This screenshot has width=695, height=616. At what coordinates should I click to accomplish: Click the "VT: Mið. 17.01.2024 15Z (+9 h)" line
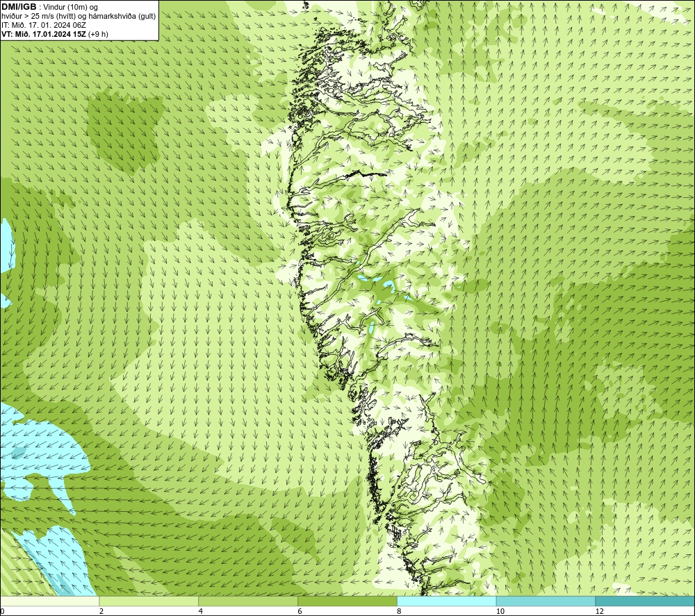pyautogui.click(x=54, y=34)
